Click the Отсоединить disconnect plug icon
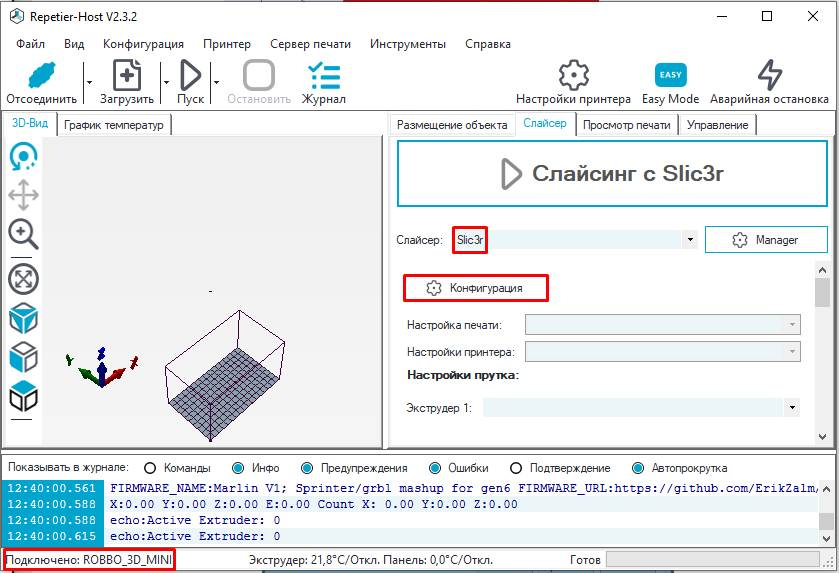Image resolution: width=839 pixels, height=573 pixels. pos(41,75)
